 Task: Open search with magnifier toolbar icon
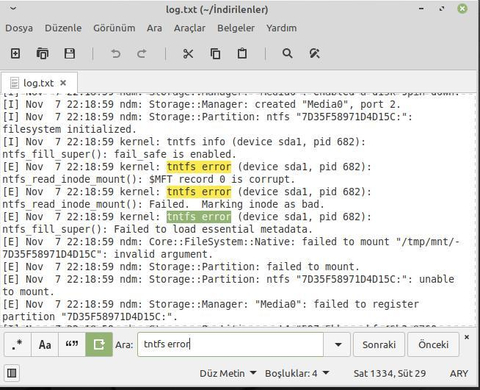[x=287, y=53]
